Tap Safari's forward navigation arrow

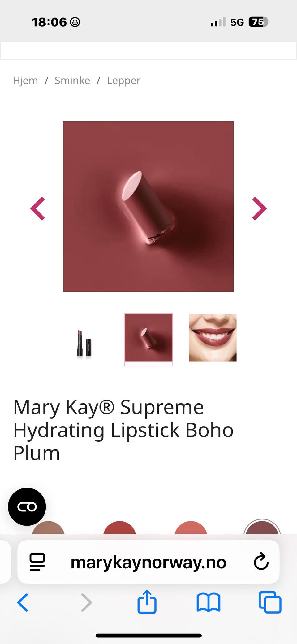pos(86,602)
